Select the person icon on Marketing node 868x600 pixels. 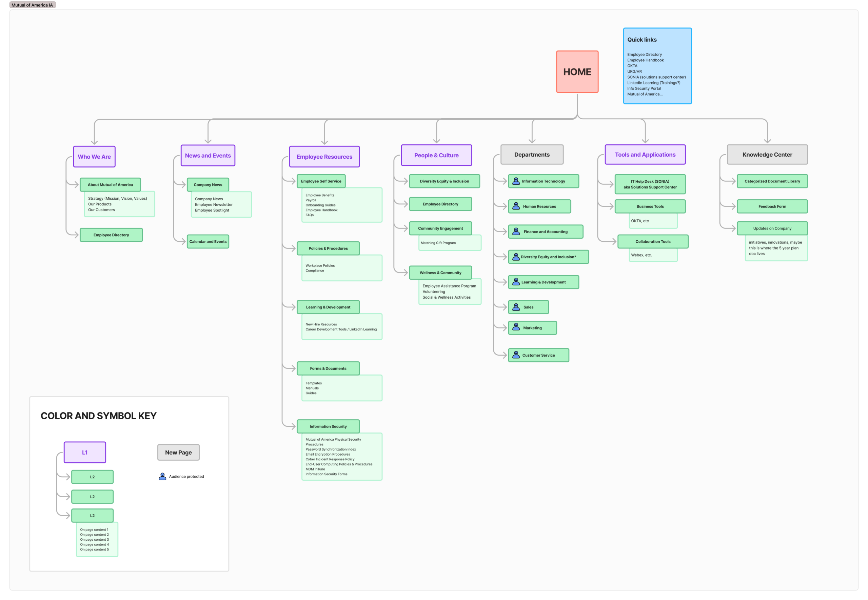click(516, 327)
